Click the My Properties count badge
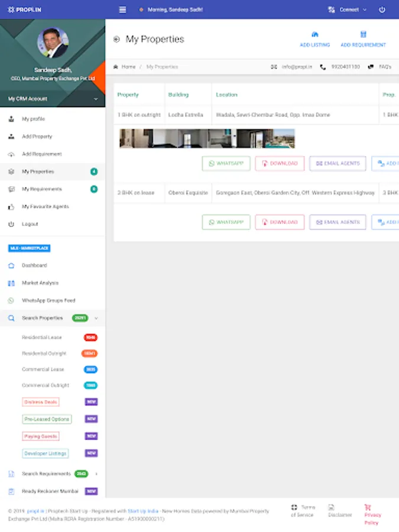399x532 pixels. pos(94,171)
